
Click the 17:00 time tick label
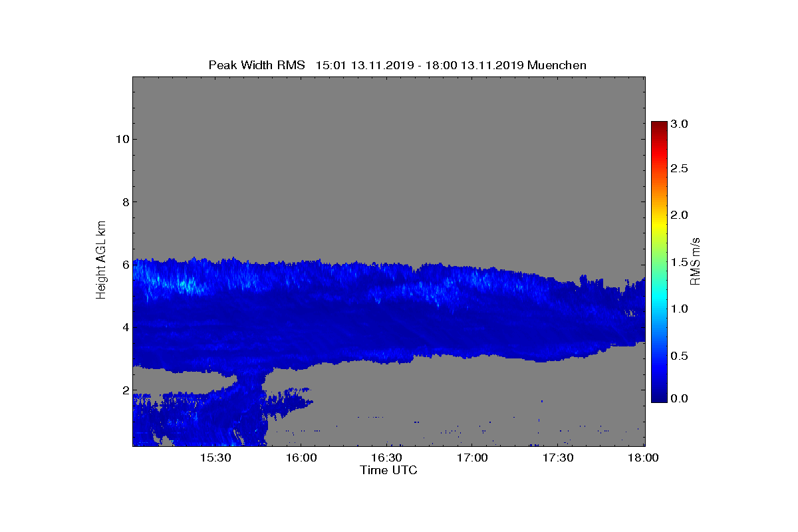point(473,458)
